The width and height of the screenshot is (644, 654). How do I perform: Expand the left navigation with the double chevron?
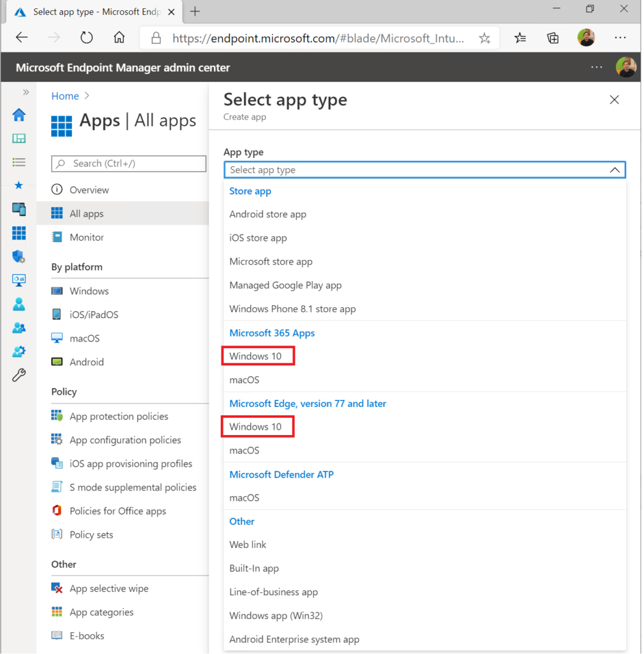[x=26, y=92]
